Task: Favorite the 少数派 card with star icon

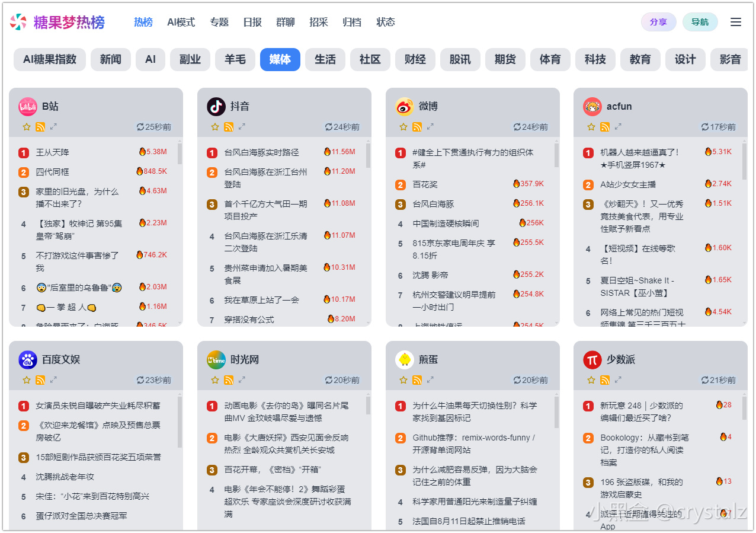Action: [x=591, y=380]
